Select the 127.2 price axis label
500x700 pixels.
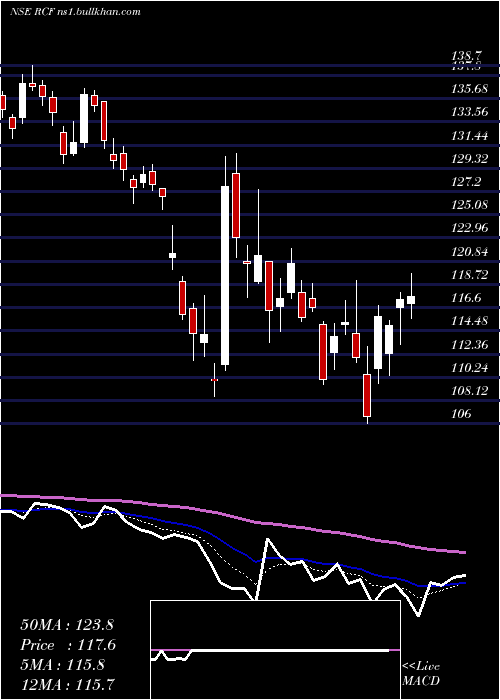click(467, 182)
